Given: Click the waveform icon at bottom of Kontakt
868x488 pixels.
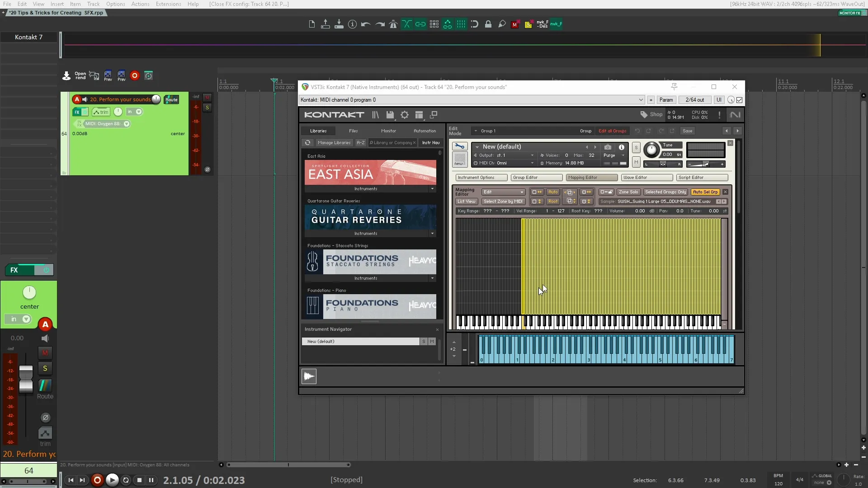Looking at the screenshot, I should pos(309,376).
